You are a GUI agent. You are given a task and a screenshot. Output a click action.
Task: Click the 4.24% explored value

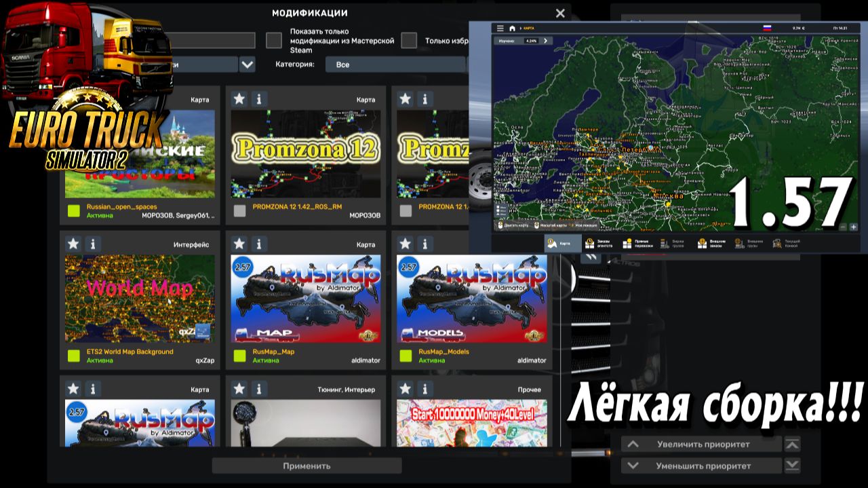coord(531,41)
